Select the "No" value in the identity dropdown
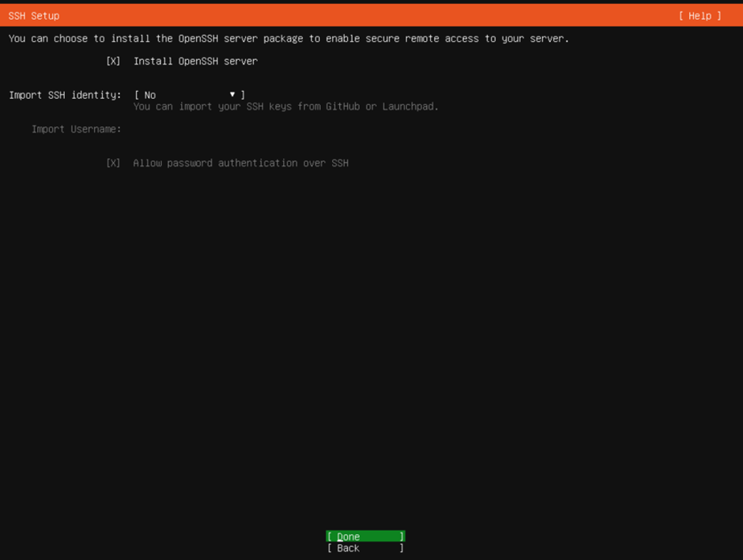This screenshot has width=743, height=560. click(150, 95)
